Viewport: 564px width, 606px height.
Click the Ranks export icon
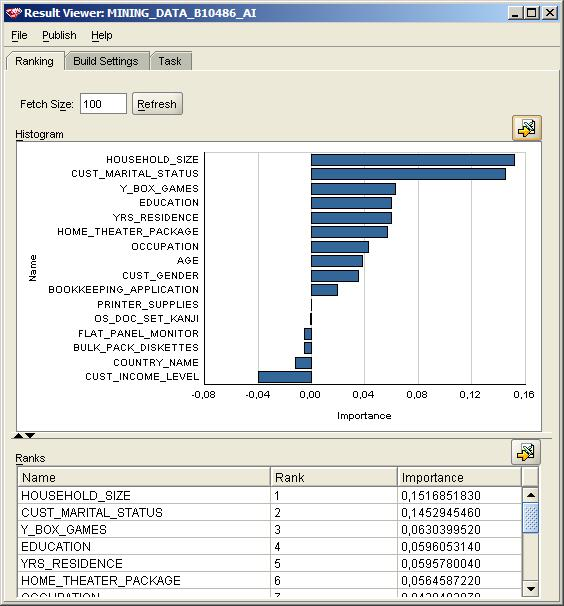(x=526, y=452)
